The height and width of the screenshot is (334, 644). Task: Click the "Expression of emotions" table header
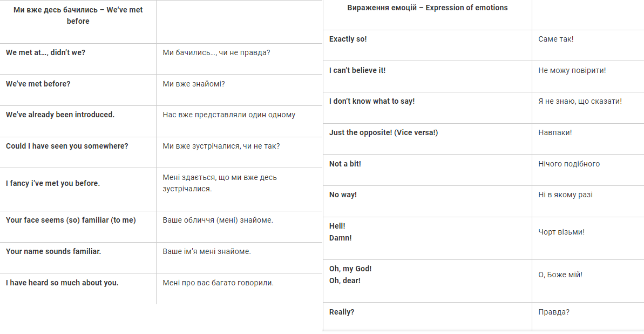coord(428,8)
